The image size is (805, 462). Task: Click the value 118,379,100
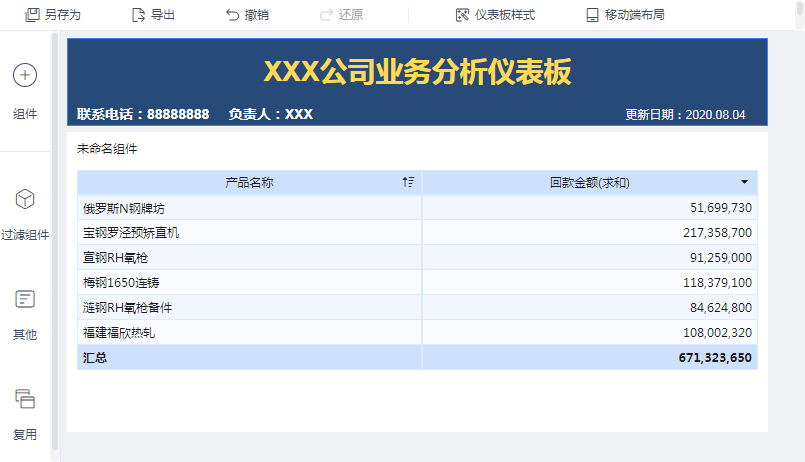pyautogui.click(x=717, y=282)
